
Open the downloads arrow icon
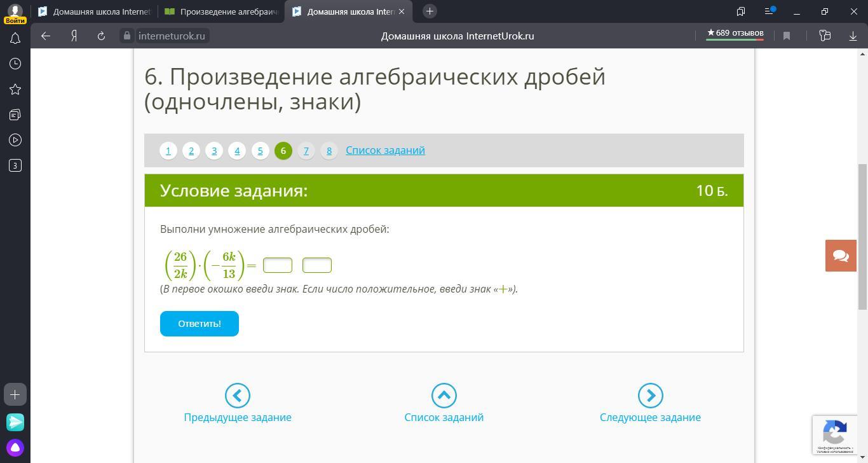pyautogui.click(x=853, y=36)
